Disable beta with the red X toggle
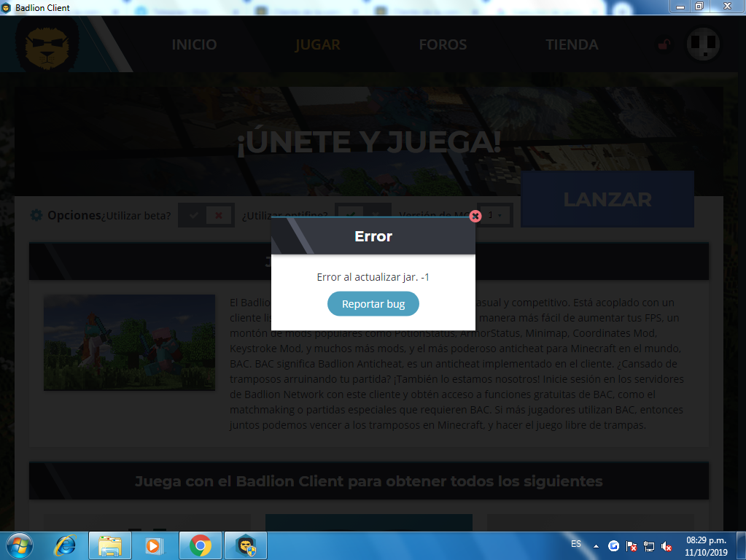This screenshot has height=560, width=746. click(x=219, y=216)
